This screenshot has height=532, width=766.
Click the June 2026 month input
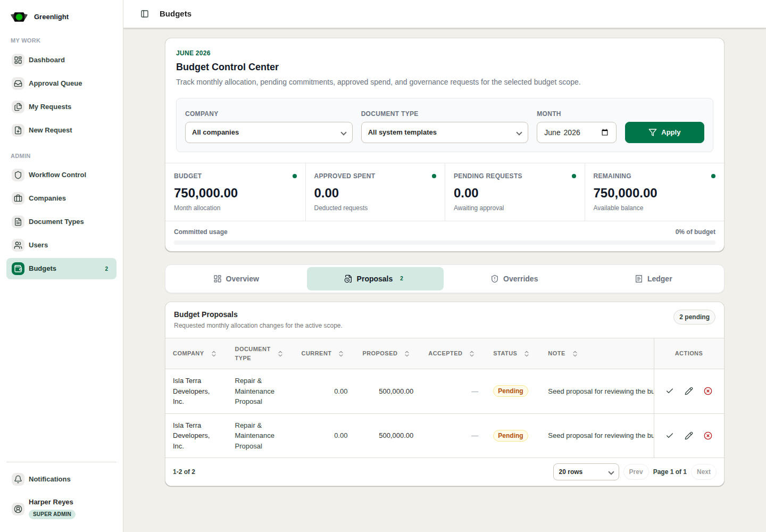coord(576,132)
